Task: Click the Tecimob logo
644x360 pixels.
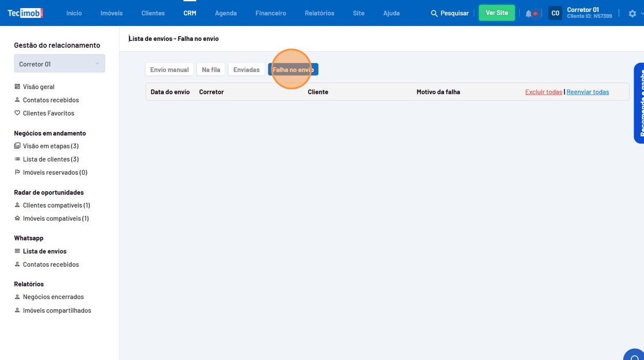Action: coord(25,13)
